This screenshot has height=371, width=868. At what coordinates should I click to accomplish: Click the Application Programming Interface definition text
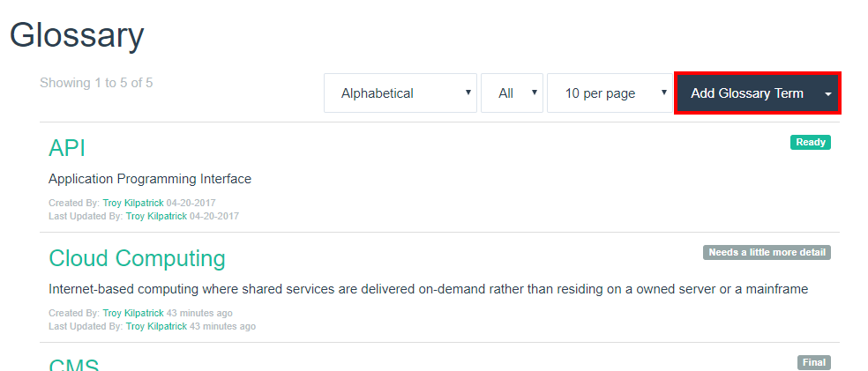[150, 179]
